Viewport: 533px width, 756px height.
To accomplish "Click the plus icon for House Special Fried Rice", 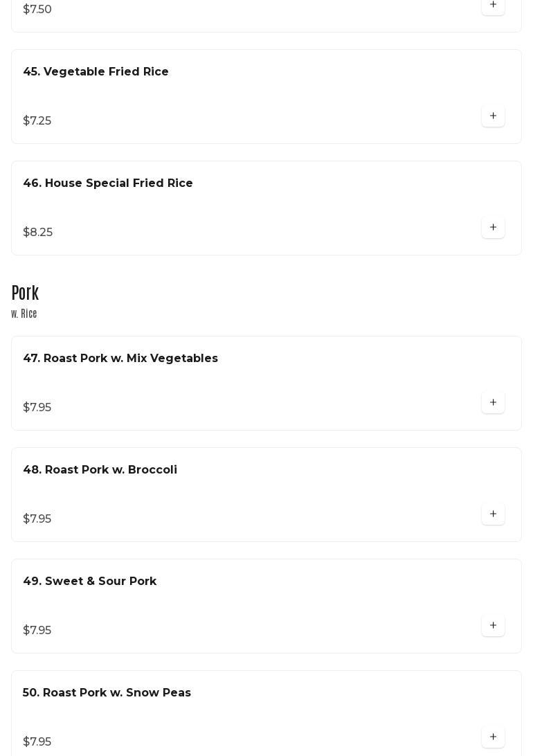I will [x=493, y=228].
